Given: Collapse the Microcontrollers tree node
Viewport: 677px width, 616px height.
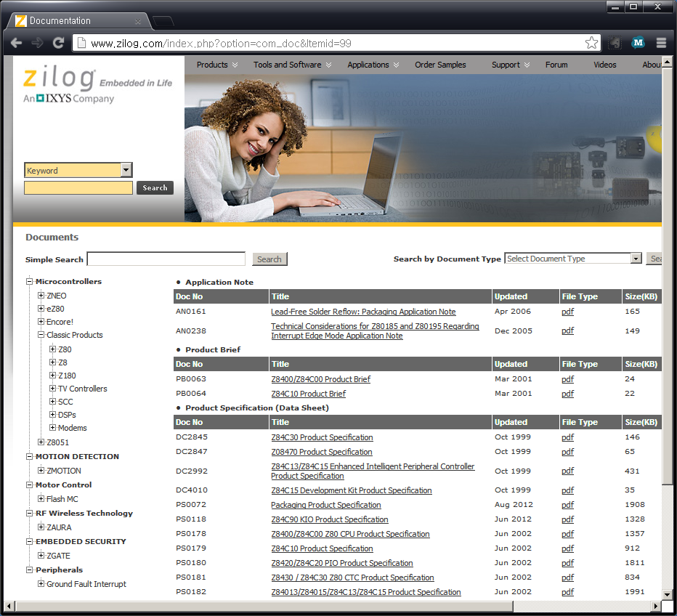Looking at the screenshot, I should tap(29, 281).
